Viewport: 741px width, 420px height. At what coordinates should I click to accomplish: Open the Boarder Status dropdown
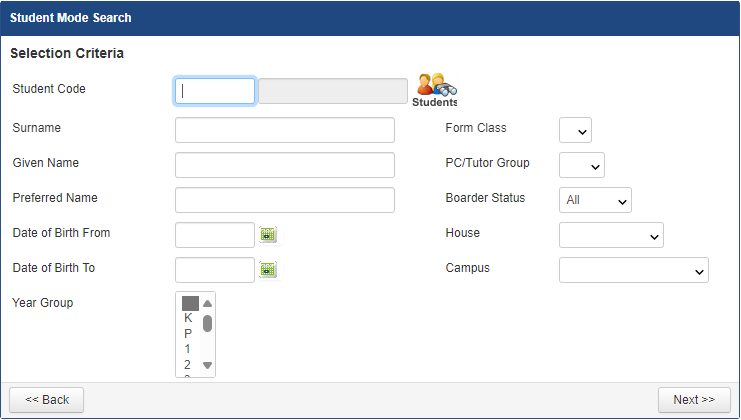[x=595, y=200]
